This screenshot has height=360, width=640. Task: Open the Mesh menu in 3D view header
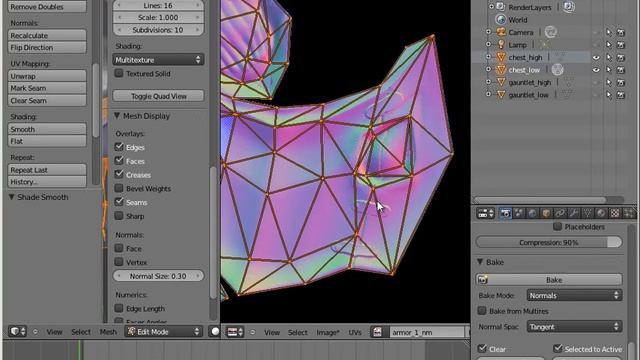pos(108,332)
